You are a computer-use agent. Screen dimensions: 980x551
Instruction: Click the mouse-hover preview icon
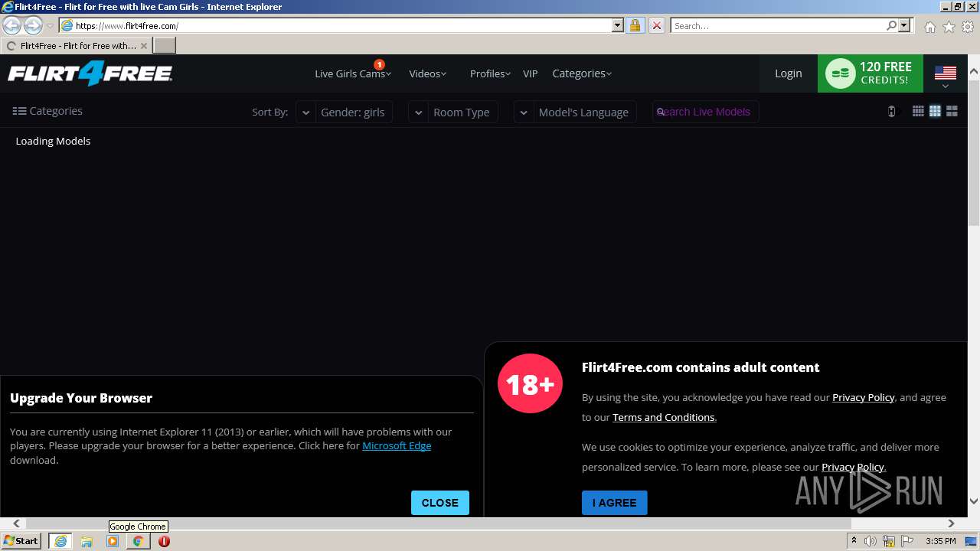point(891,111)
